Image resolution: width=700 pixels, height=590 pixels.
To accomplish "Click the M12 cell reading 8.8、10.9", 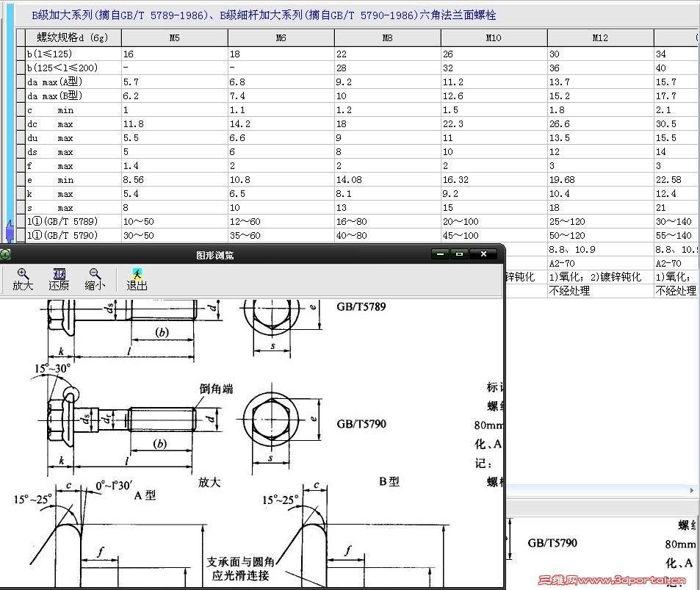I will [x=600, y=249].
